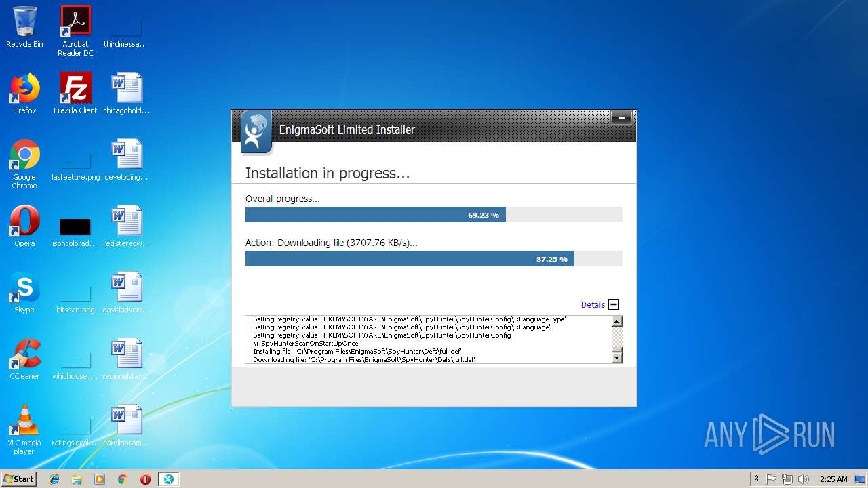Image resolution: width=868 pixels, height=488 pixels.
Task: Open the Skype desktop shortcut
Action: [24, 292]
